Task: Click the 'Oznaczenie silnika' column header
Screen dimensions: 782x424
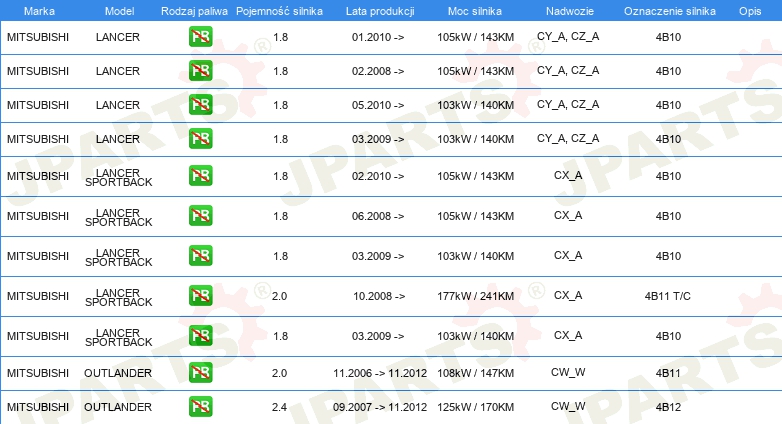Action: pyautogui.click(x=670, y=11)
